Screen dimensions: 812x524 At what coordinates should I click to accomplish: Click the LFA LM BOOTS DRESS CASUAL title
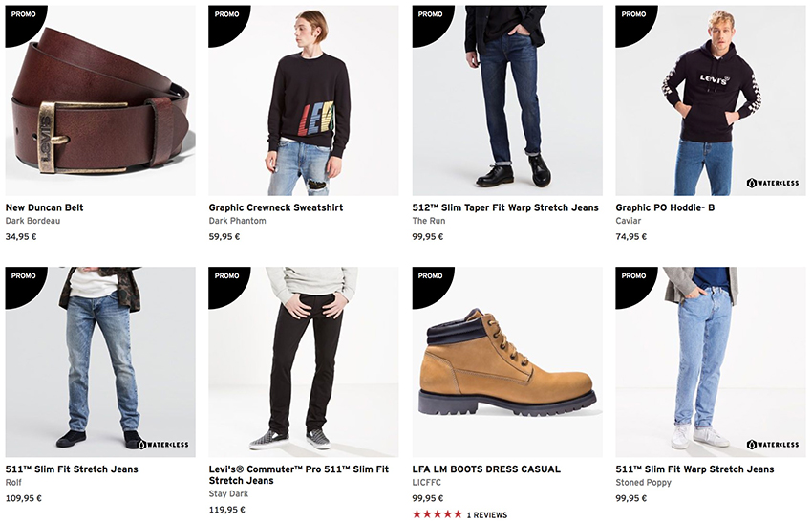(x=486, y=469)
